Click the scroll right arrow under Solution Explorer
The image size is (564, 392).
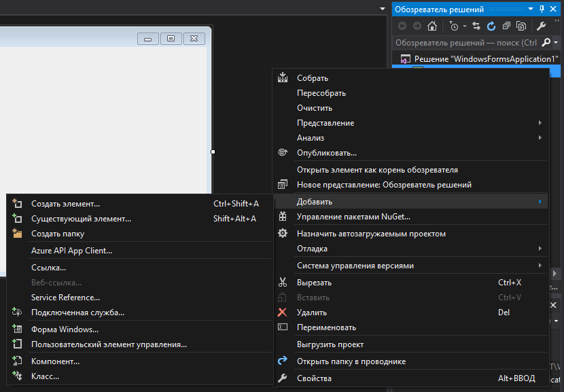click(555, 273)
